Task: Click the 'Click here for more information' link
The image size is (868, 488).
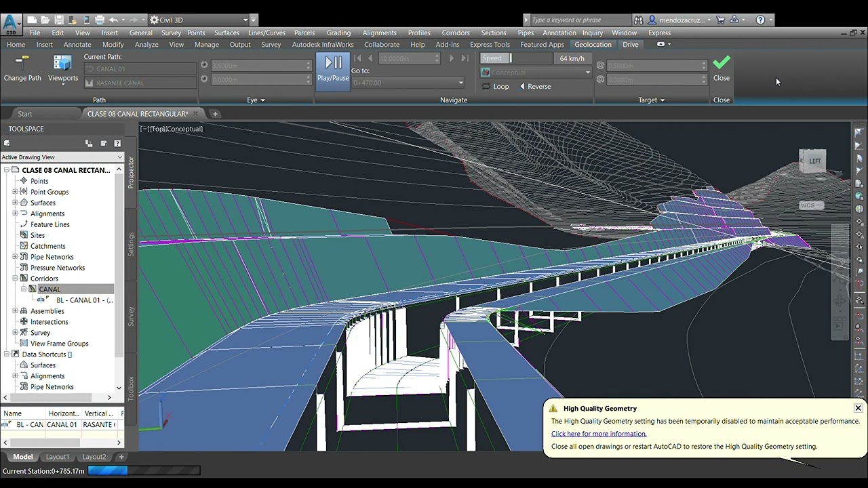Action: point(598,434)
